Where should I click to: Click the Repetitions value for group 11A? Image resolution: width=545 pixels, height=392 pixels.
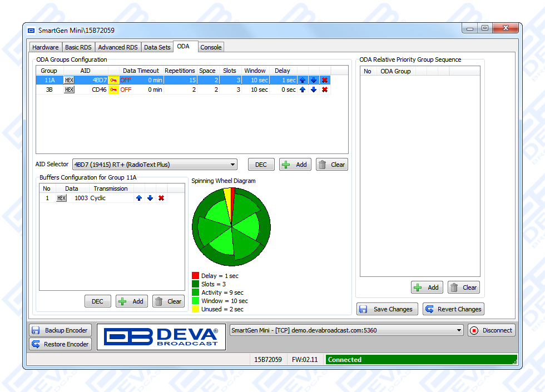pyautogui.click(x=180, y=80)
